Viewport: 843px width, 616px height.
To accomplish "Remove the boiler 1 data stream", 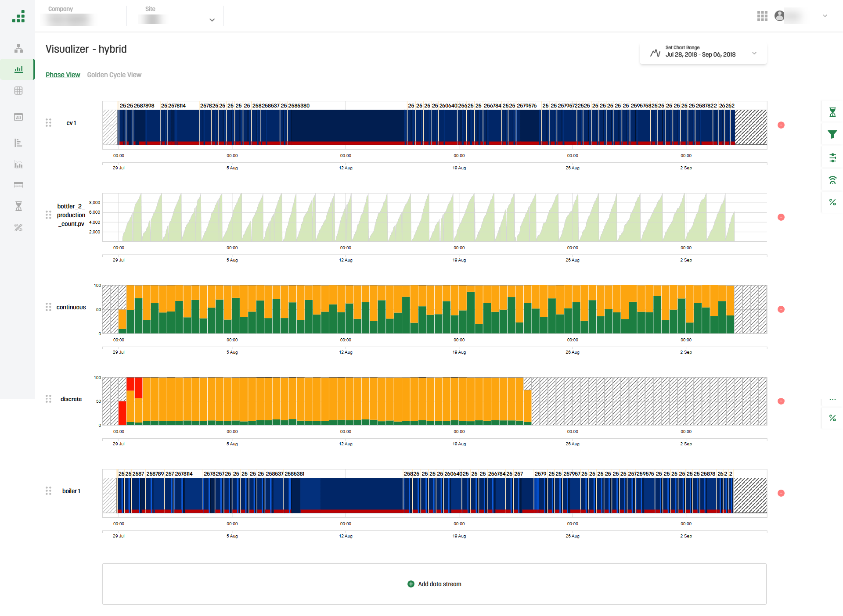I will 781,493.
